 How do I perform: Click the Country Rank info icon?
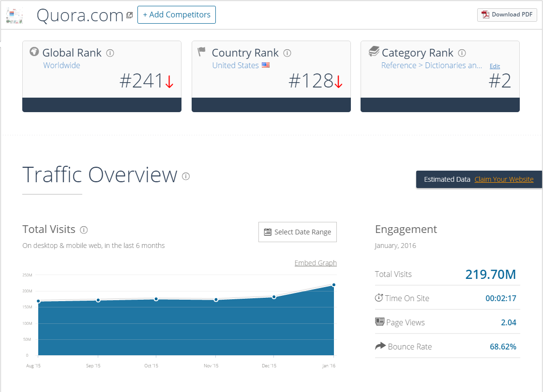(x=287, y=53)
